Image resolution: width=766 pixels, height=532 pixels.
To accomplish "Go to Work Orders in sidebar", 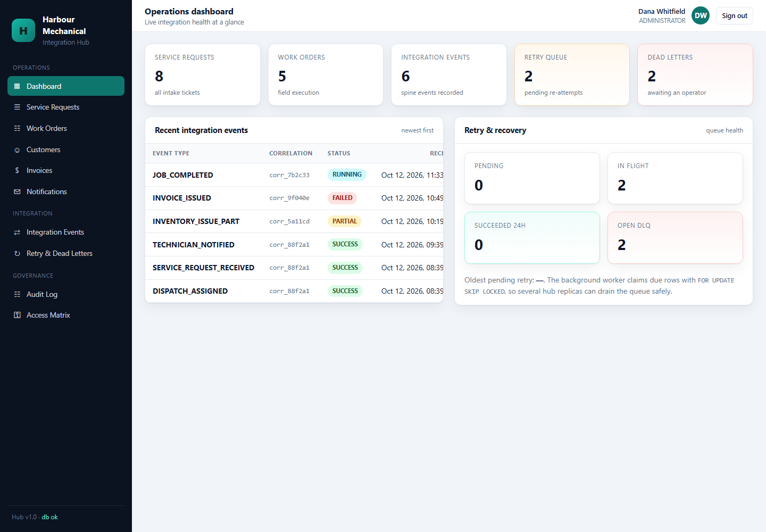I will coord(66,128).
